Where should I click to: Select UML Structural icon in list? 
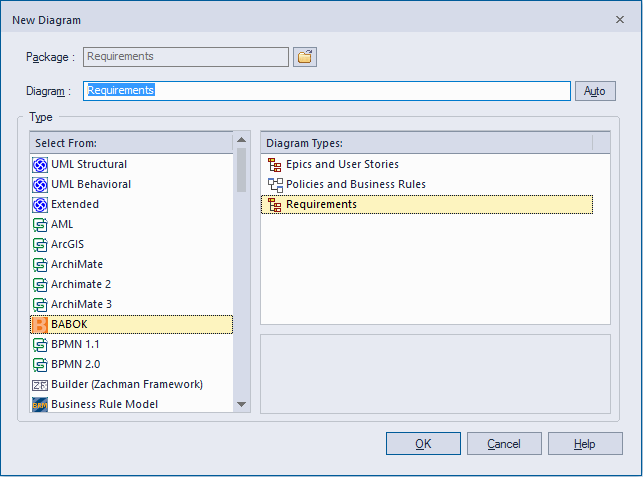point(40,164)
